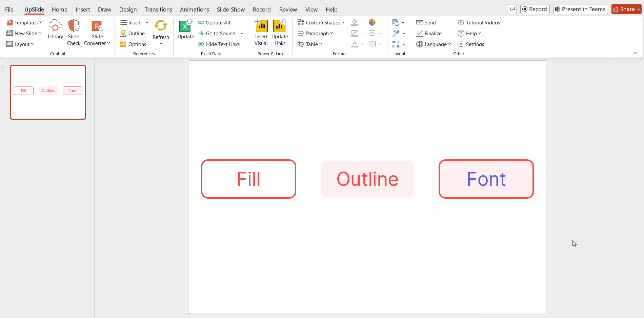Run Slide Check
Image resolution: width=644 pixels, height=318 pixels.
[x=74, y=33]
